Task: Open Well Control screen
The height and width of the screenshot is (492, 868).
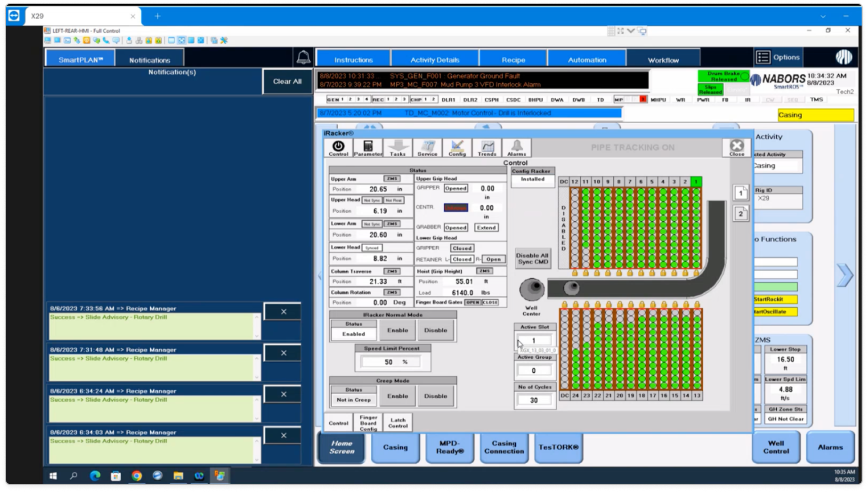Action: (776, 447)
